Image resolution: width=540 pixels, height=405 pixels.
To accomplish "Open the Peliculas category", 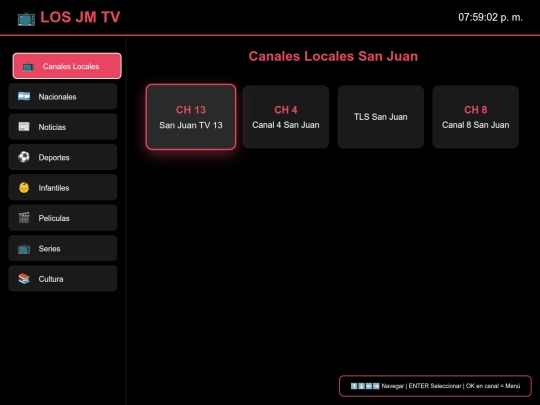I will pos(63,218).
